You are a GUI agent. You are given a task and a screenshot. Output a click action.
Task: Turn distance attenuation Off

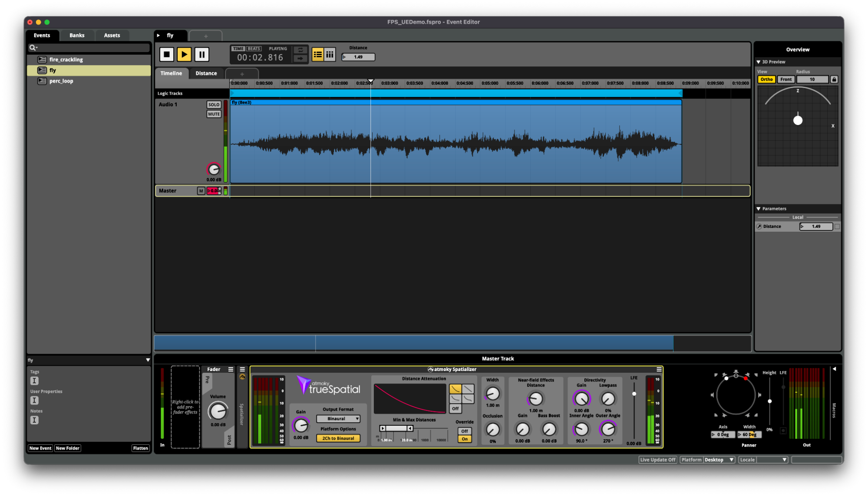coord(455,408)
